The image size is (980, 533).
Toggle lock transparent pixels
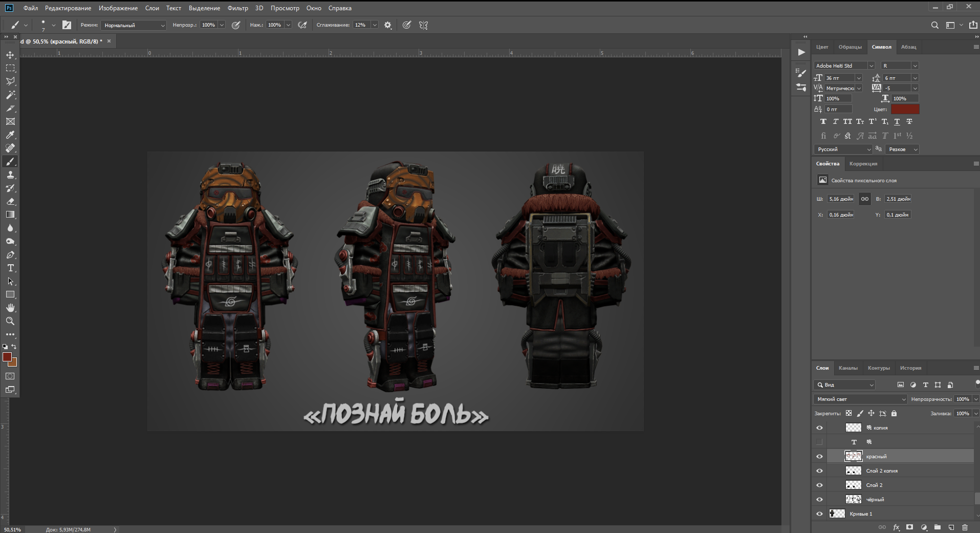pyautogui.click(x=848, y=413)
